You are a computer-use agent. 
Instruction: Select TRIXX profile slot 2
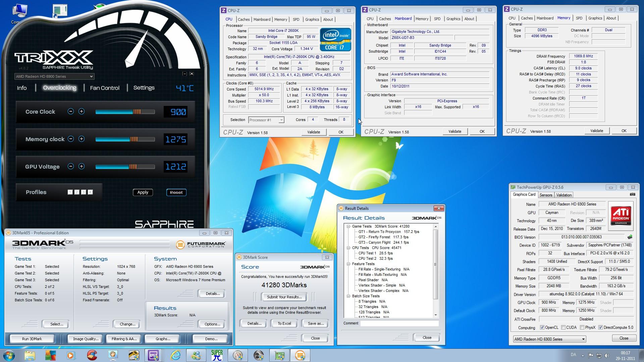point(77,192)
